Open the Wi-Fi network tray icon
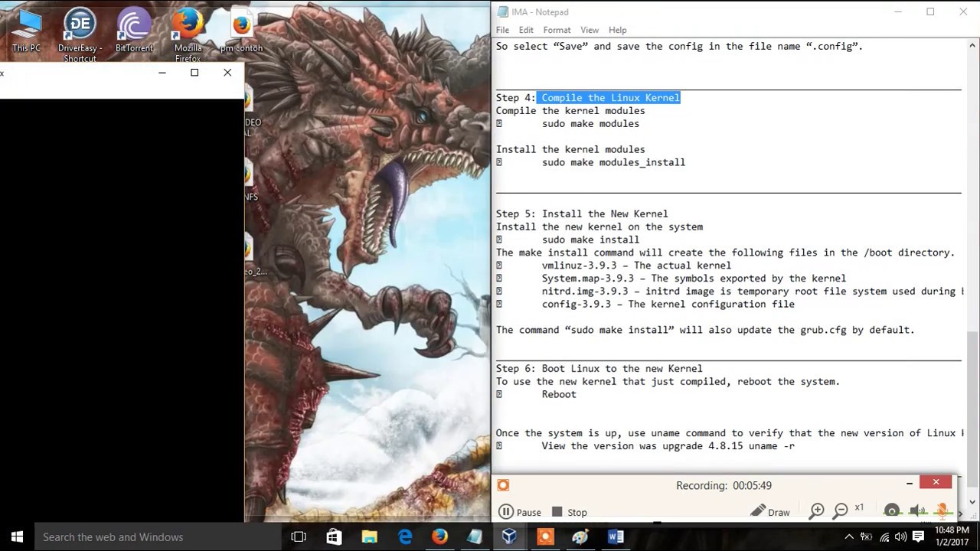Viewport: 980px width, 551px height. click(884, 536)
